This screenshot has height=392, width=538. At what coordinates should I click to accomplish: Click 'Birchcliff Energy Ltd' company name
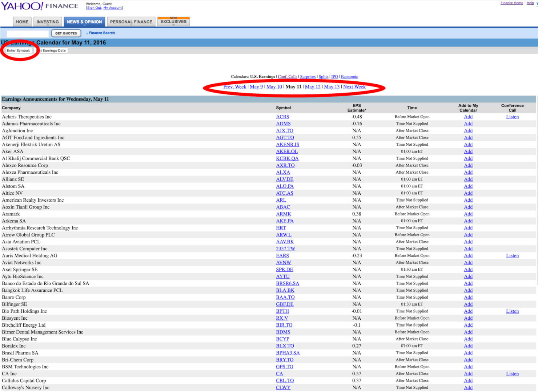tap(24, 325)
